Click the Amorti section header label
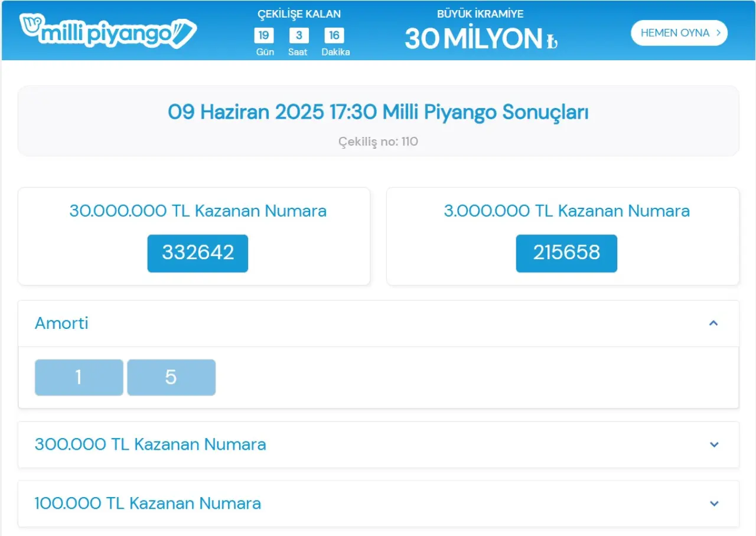756x536 pixels. [61, 323]
